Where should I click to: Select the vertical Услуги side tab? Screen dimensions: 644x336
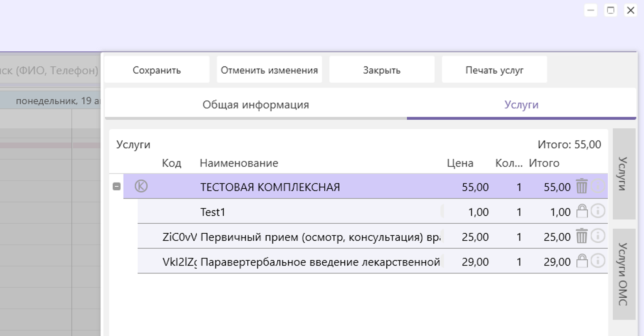(624, 174)
